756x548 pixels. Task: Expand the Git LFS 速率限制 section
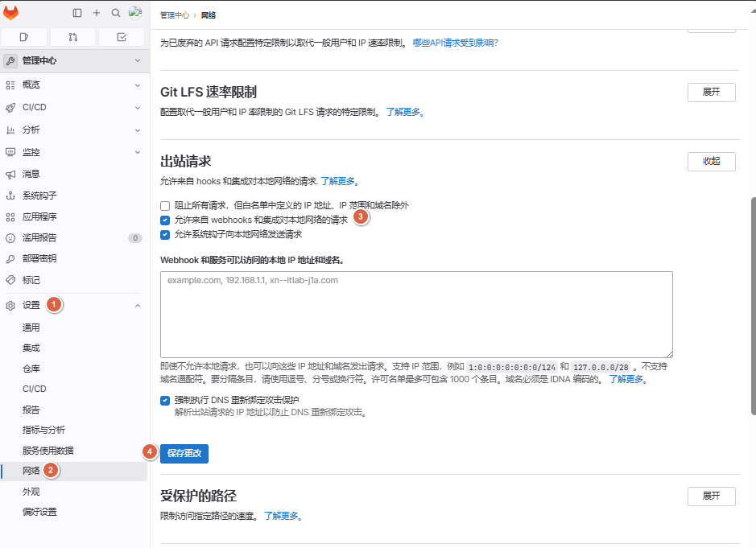click(711, 92)
